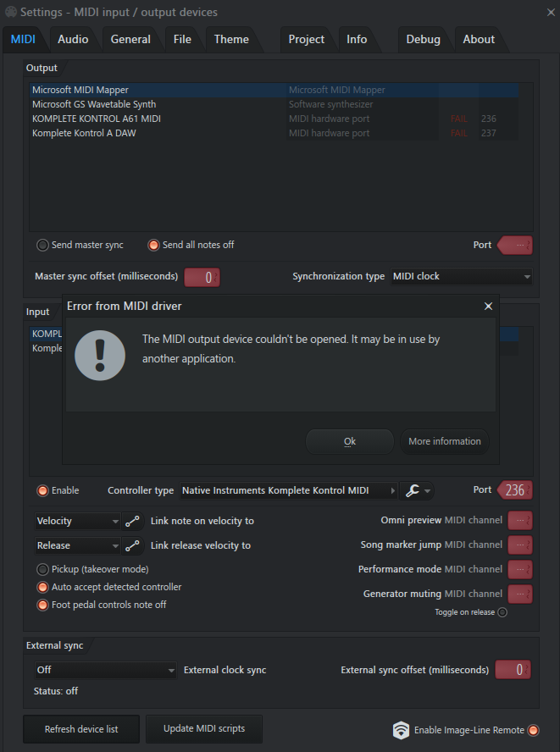Open External clock sync Off dropdown
The width and height of the screenshot is (560, 752).
tap(106, 670)
